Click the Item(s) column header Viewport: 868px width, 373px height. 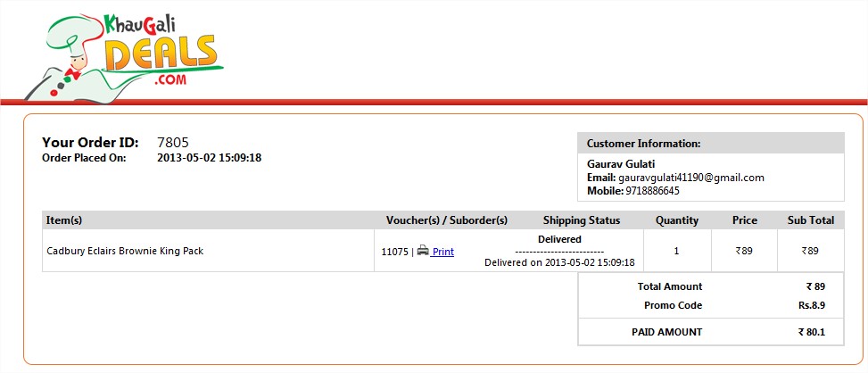pyautogui.click(x=64, y=220)
